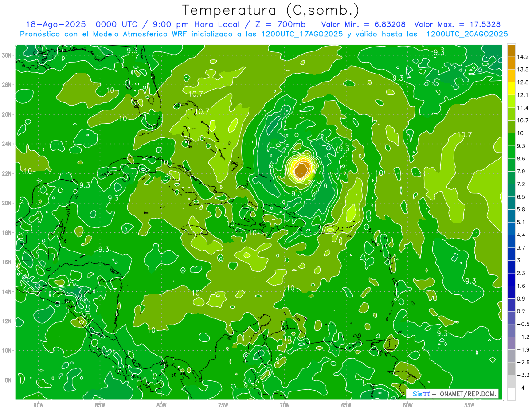532x411 pixels.
Task: Click the 75W longitude axis label
Action: (x=223, y=405)
